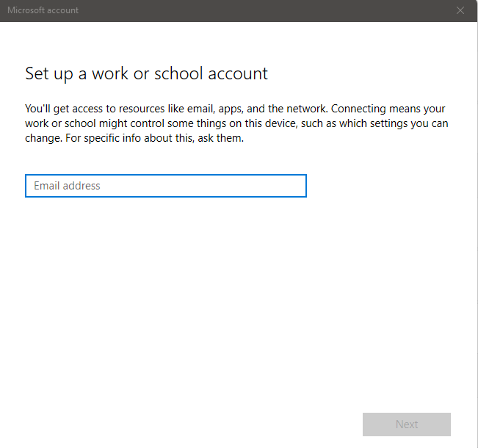
Task: Click the paragraph starting 'You'll get access to resources'
Action: pos(236,123)
